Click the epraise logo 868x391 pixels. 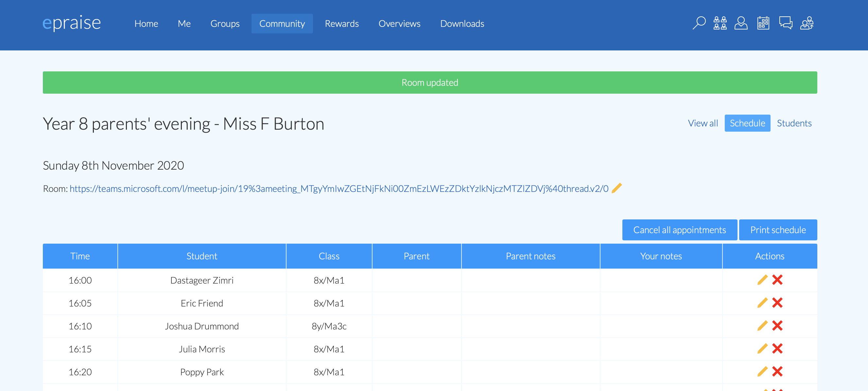[x=71, y=23]
